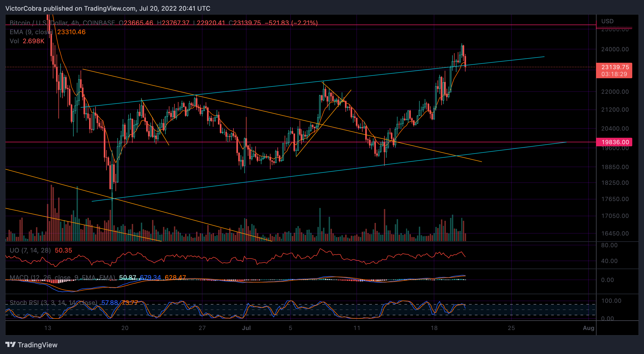Click the date label 13 on time axis
This screenshot has width=644, height=354.
coord(48,328)
